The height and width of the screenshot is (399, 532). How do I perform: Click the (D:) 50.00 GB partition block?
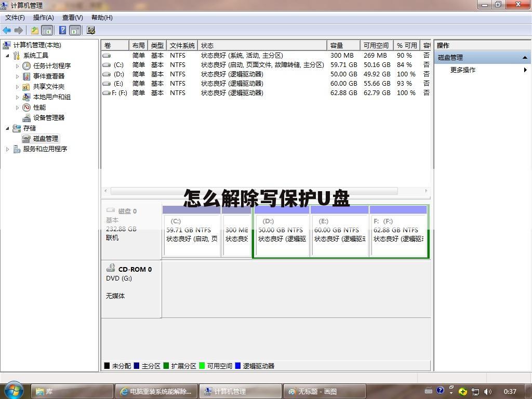(x=282, y=231)
